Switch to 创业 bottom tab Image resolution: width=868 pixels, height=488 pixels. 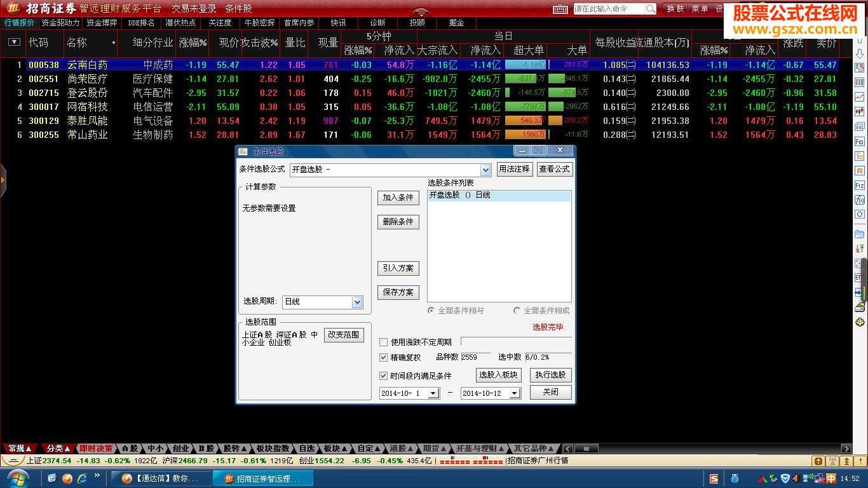tap(180, 449)
